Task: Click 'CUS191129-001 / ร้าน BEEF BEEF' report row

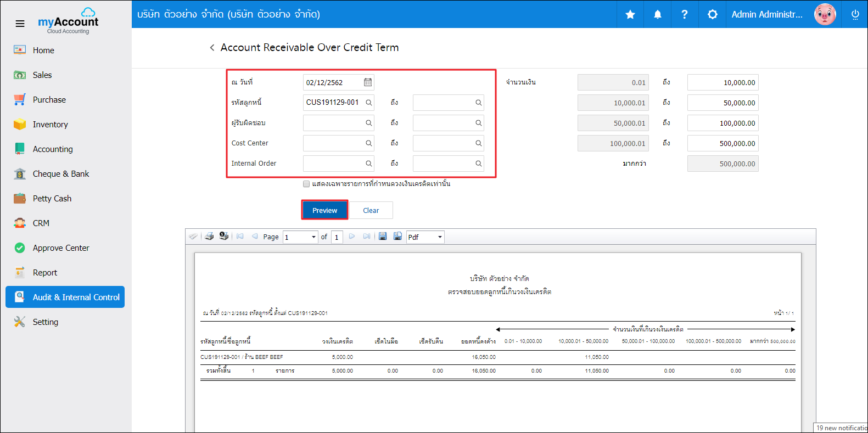Action: 242,357
